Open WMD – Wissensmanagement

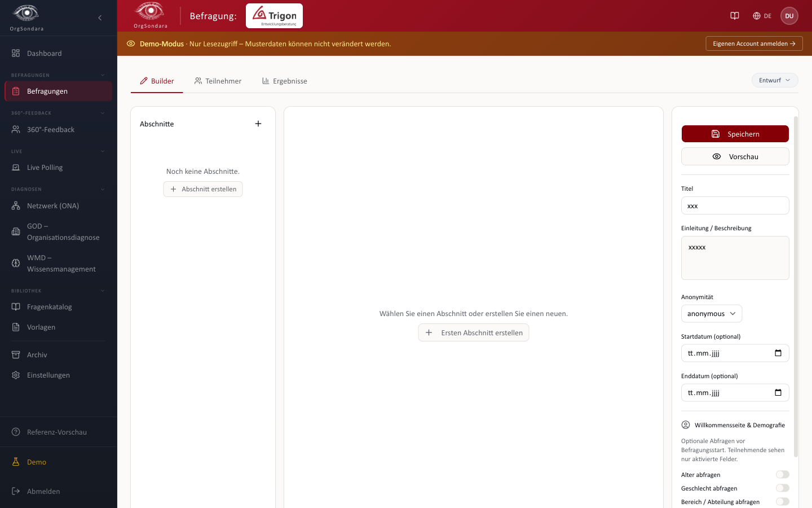[59, 263]
